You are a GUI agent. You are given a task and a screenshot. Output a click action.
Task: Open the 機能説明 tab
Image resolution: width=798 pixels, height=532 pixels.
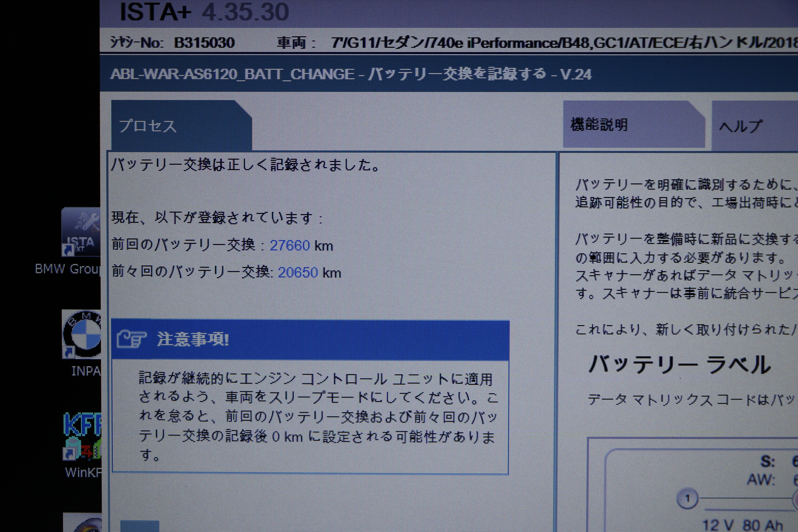634,124
